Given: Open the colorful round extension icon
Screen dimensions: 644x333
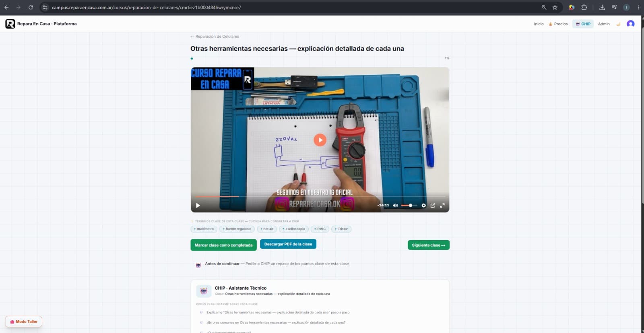Looking at the screenshot, I should [572, 7].
